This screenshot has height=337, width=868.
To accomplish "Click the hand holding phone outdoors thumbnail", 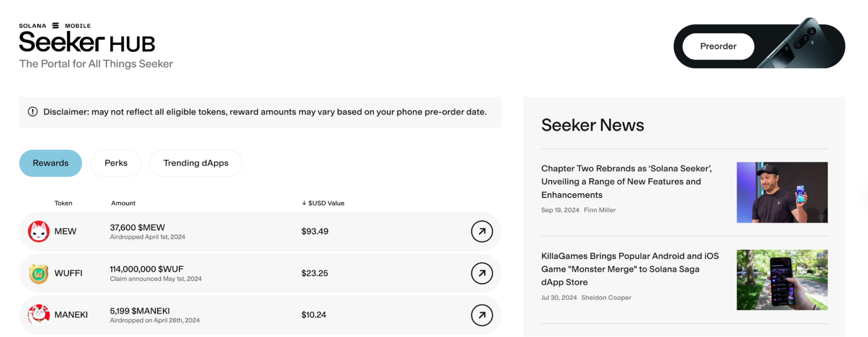I will click(782, 280).
